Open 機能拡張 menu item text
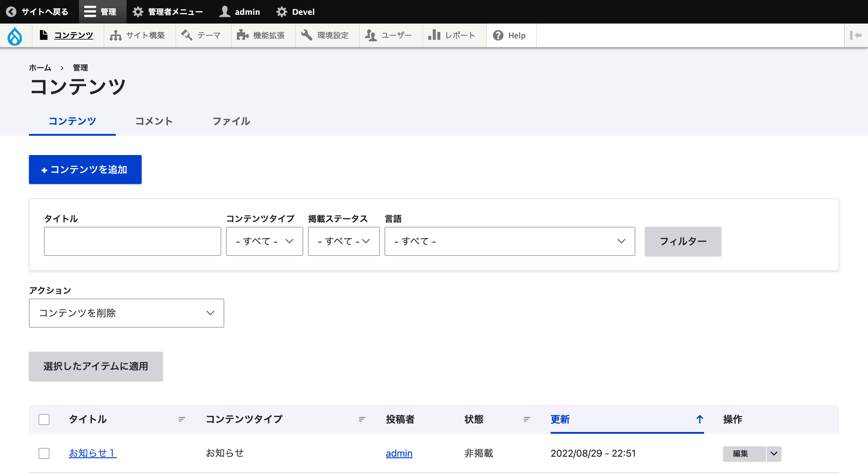The image size is (868, 476). [x=269, y=35]
